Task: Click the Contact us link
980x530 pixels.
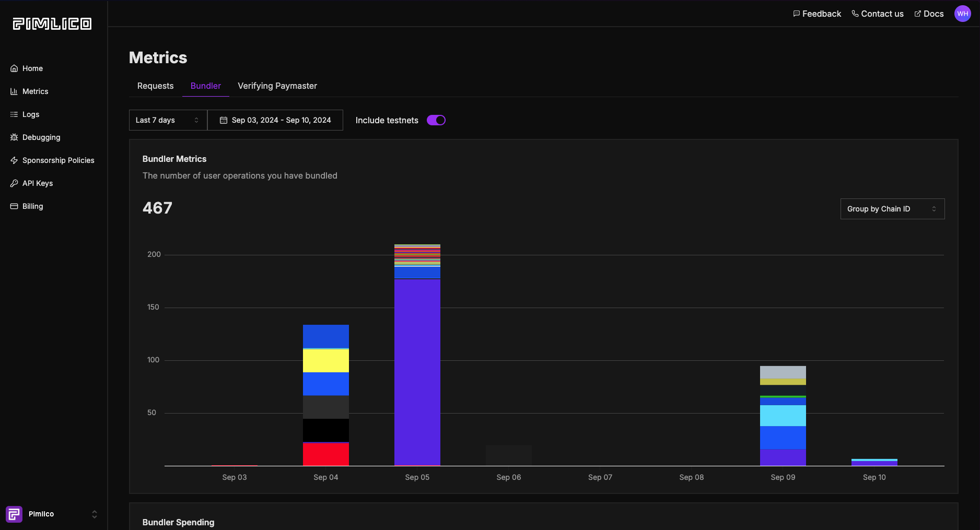Action: (x=878, y=14)
